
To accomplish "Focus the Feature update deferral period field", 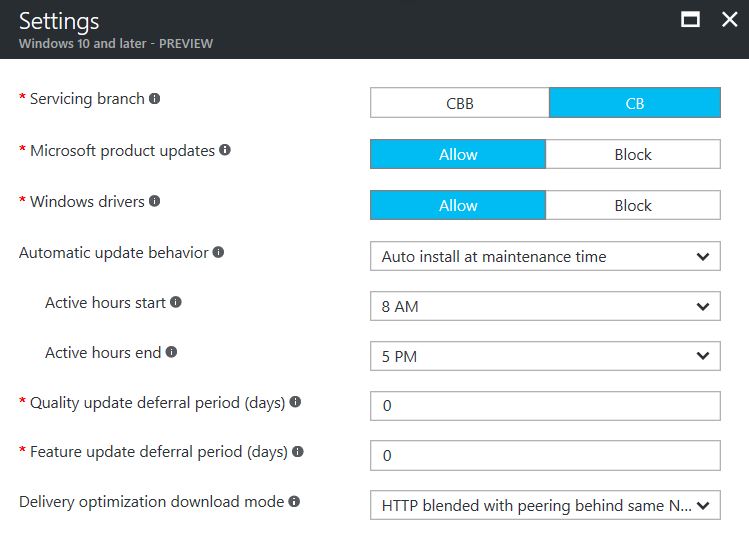I will 545,455.
